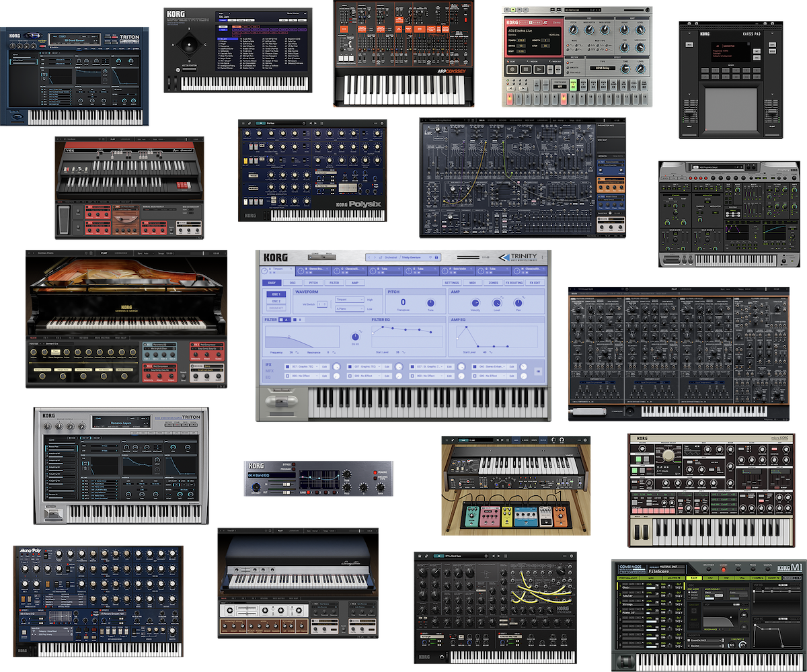807x672 pixels.
Task: Open the '007: Graphic 7EQ' IFX effect dropdown
Action: 304,367
